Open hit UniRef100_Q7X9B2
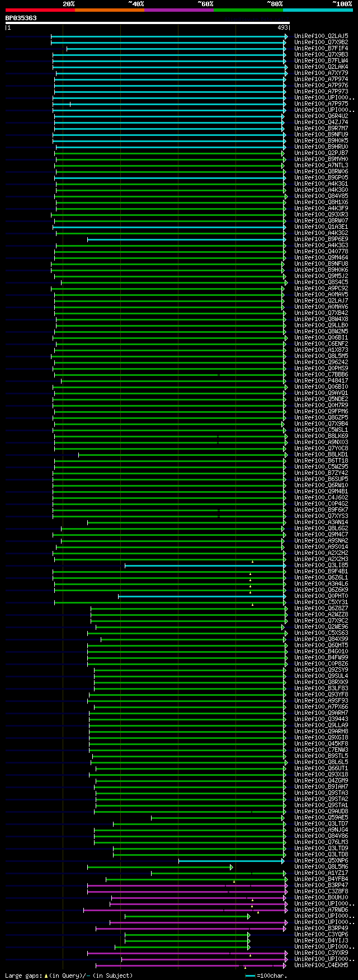This screenshot has width=358, height=980. [321, 42]
